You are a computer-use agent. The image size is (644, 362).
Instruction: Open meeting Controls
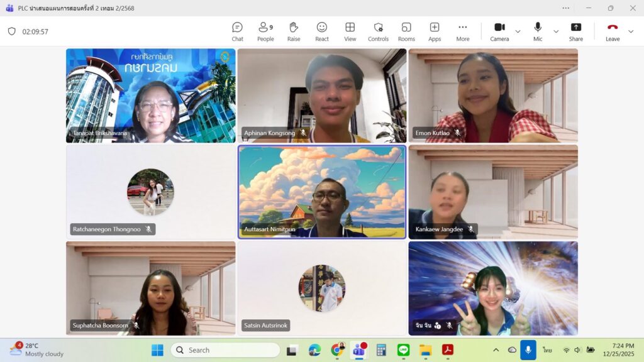378,31
